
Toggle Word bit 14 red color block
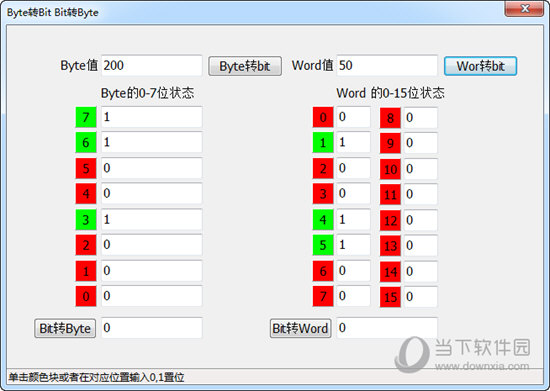click(390, 271)
